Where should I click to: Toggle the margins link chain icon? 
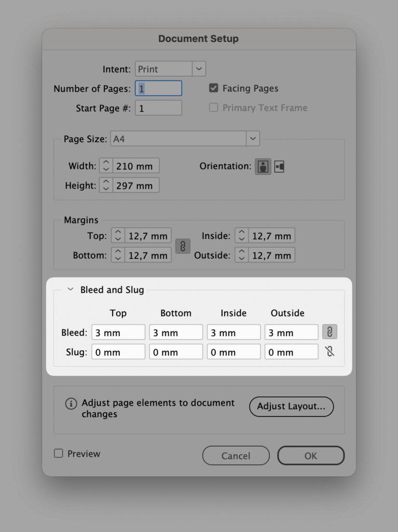(182, 246)
